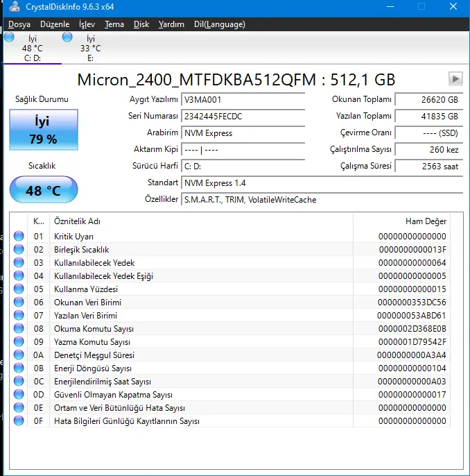Click the Okunan Toplamı value 26620 GB

tap(429, 100)
